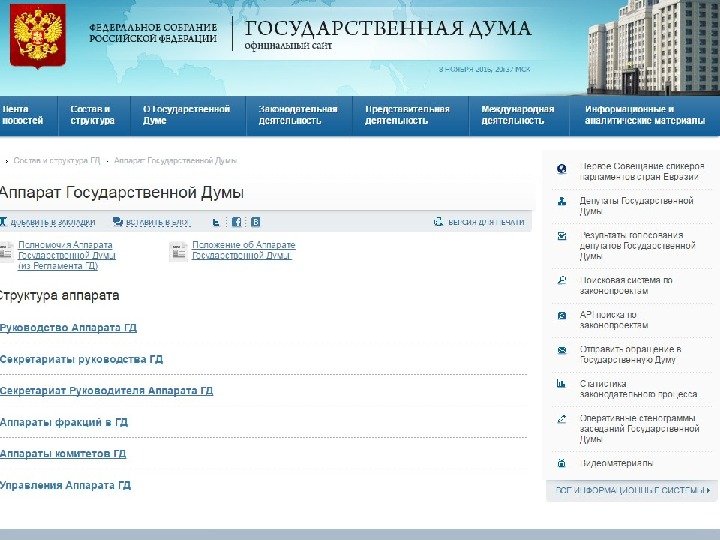Image resolution: width=720 pixels, height=540 pixels.
Task: Click 'Государственная Дума' site title
Action: click(x=388, y=29)
